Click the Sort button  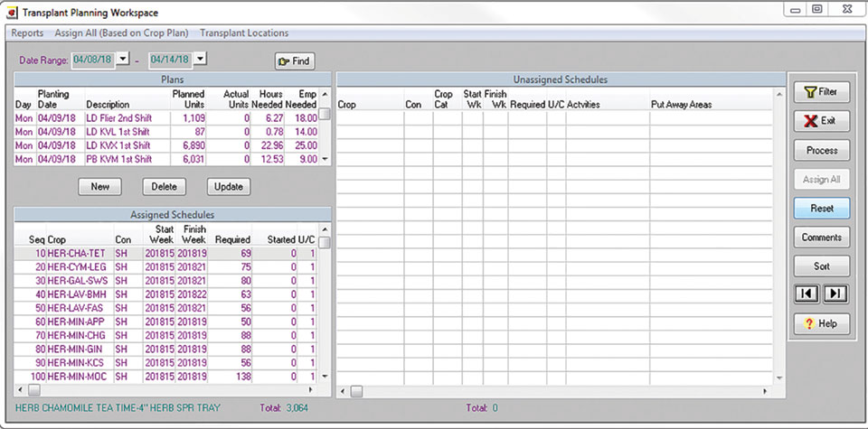(822, 266)
